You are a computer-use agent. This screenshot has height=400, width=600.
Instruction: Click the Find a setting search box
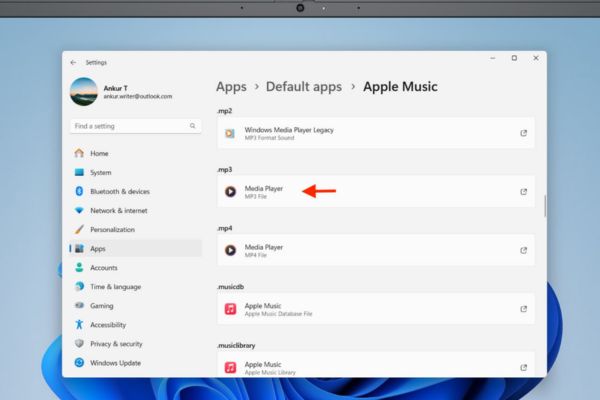[x=128, y=127]
